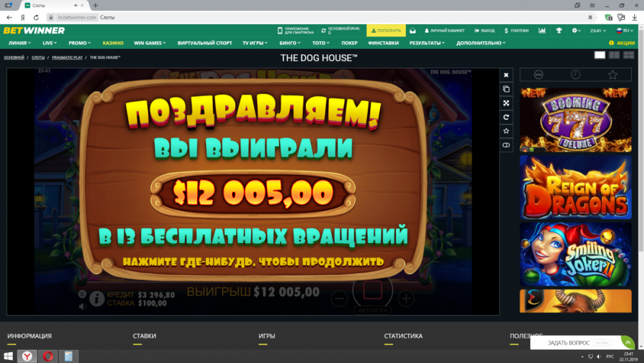The height and width of the screenshot is (363, 644).
Task: Open the Финставки section
Action: tap(383, 43)
